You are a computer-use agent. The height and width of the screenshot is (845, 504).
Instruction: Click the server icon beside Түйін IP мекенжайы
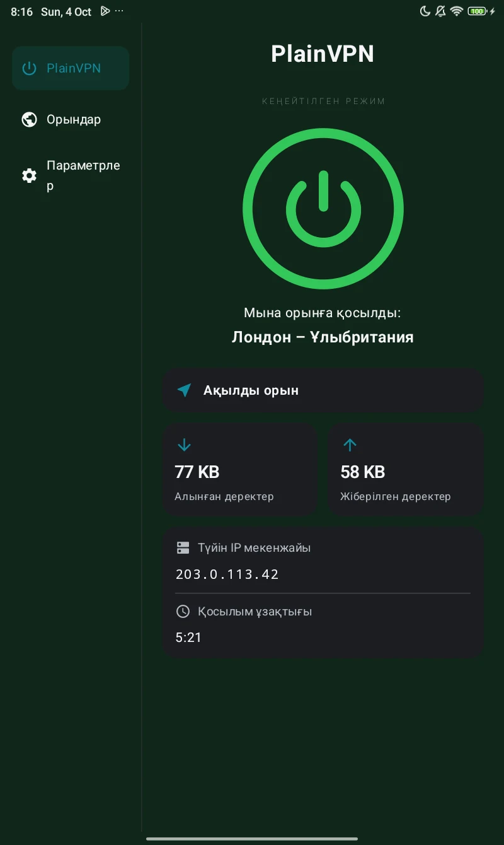pos(183,547)
